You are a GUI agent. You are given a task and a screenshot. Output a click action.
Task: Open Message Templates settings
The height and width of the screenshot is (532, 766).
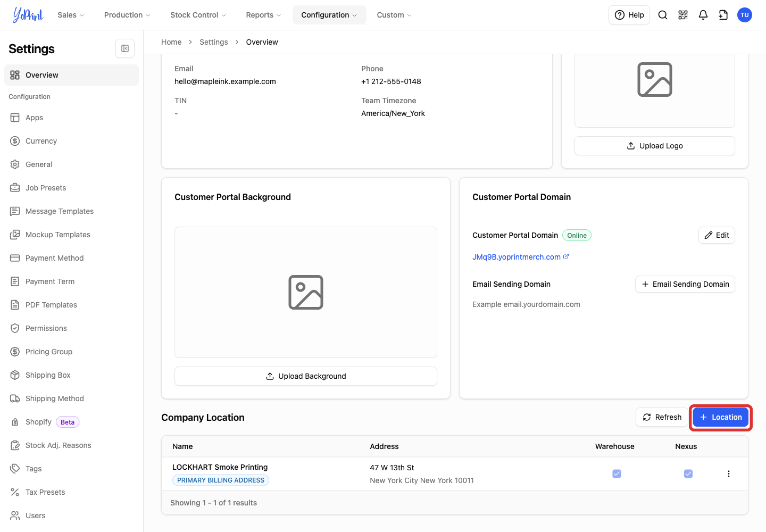pyautogui.click(x=71, y=211)
